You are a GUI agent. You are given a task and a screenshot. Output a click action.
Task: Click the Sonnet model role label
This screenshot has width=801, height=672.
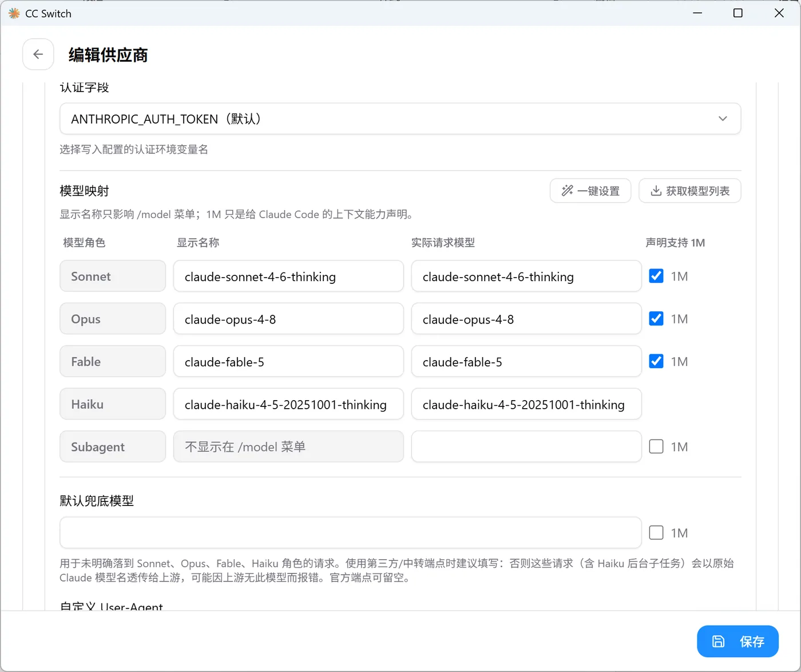113,276
